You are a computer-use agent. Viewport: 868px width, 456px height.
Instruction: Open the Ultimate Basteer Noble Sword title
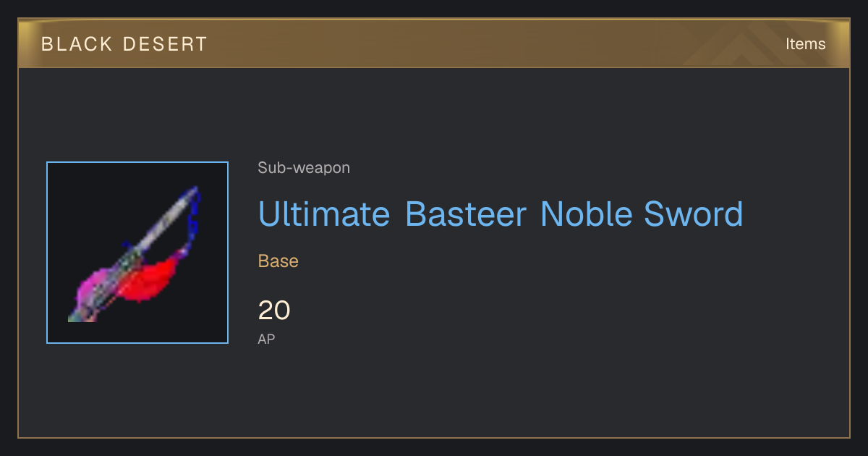click(x=501, y=214)
